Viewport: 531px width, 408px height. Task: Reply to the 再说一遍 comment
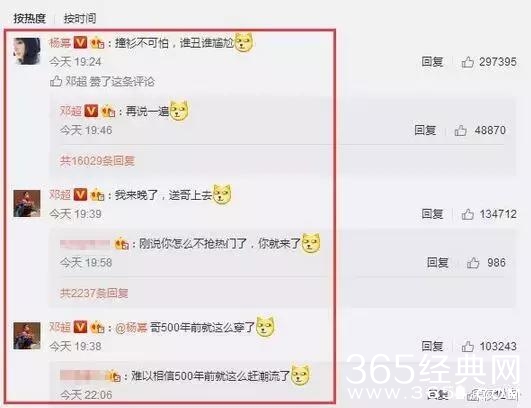point(425,130)
